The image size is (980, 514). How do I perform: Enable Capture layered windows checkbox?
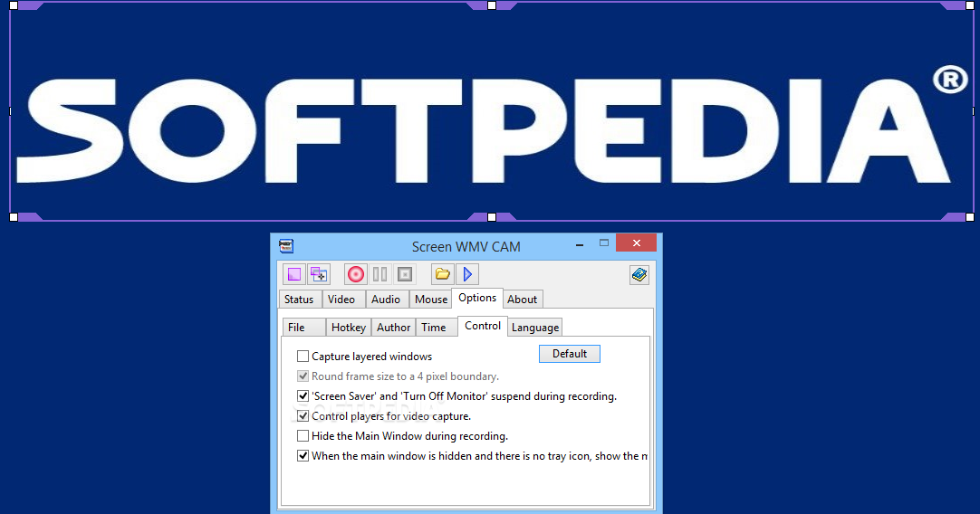pos(303,356)
